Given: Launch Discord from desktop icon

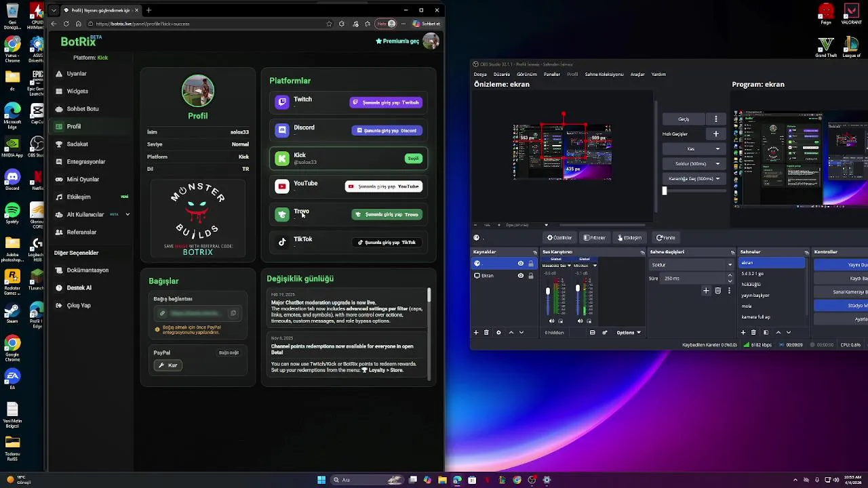Looking at the screenshot, I should [12, 180].
